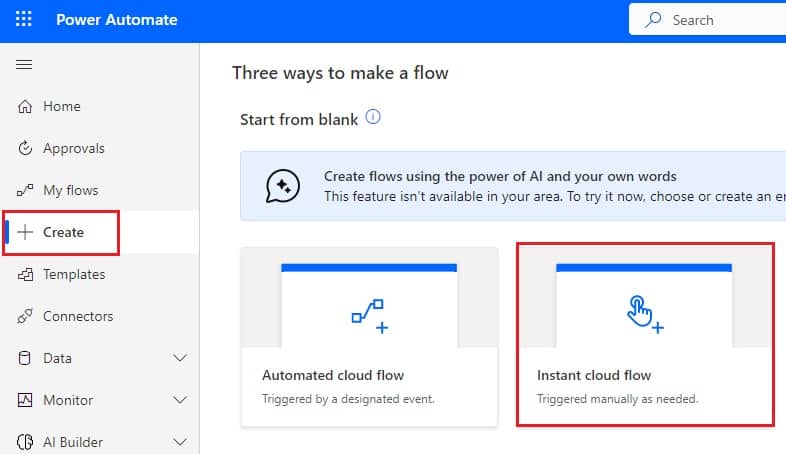Click the Connectors plug icon
Image resolution: width=786 pixels, height=454 pixels.
tap(25, 316)
